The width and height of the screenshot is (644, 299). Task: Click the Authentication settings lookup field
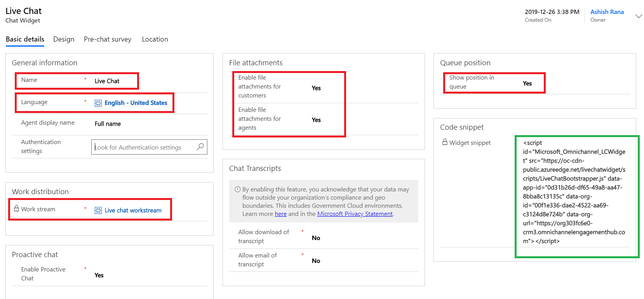[144, 147]
